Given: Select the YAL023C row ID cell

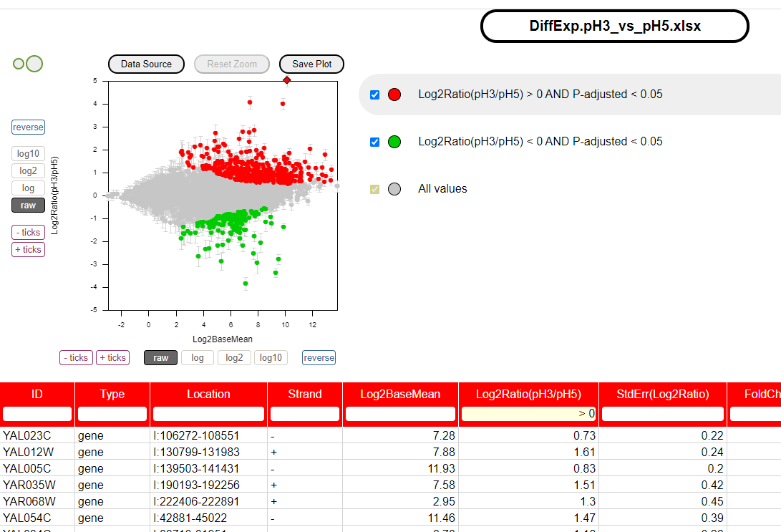Looking at the screenshot, I should pyautogui.click(x=37, y=435).
